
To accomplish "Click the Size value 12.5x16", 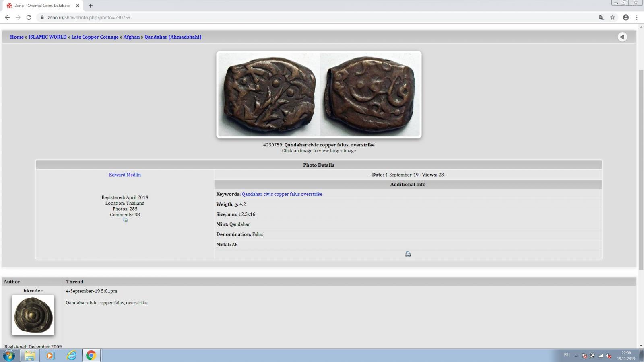I will click(247, 214).
